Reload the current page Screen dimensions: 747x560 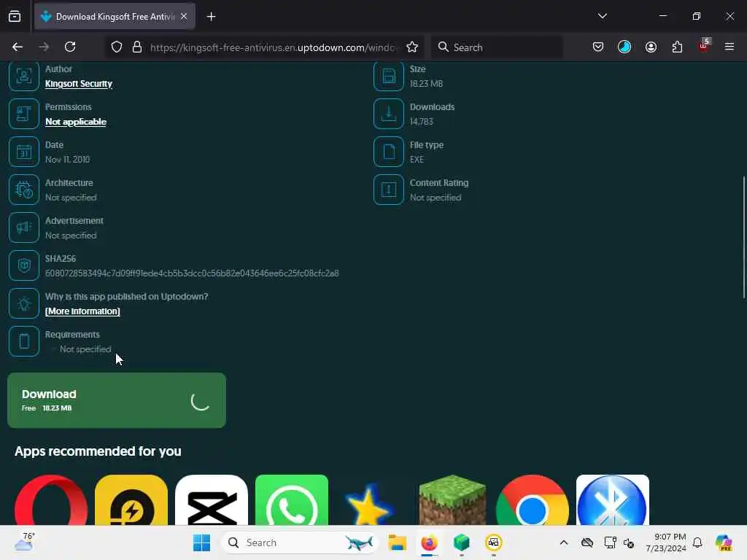(x=70, y=47)
